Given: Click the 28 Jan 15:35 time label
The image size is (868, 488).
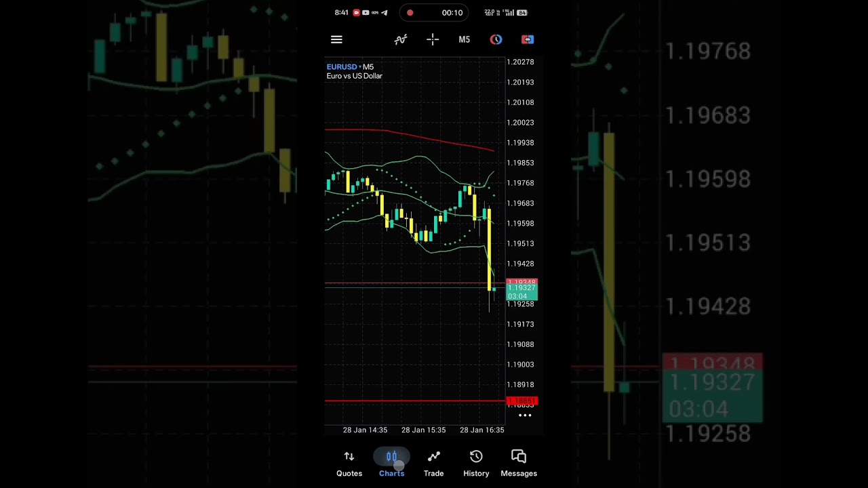Looking at the screenshot, I should coord(423,430).
